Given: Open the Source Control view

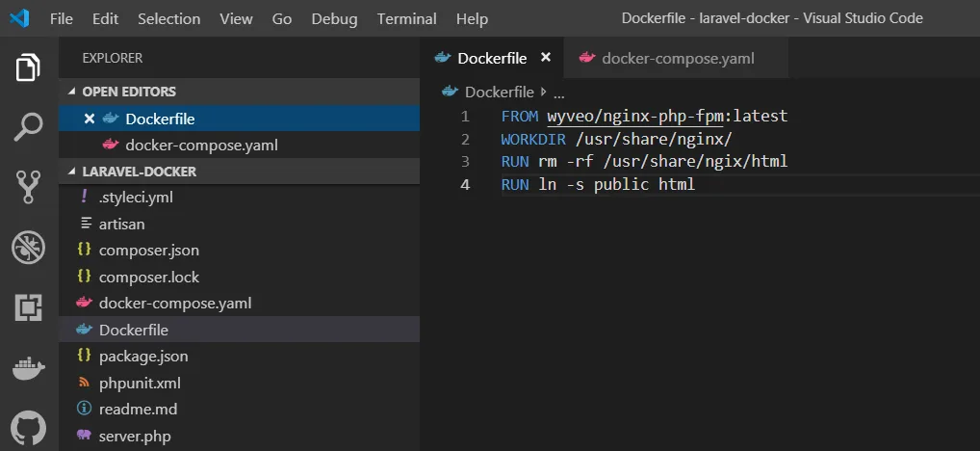Looking at the screenshot, I should coord(28,187).
